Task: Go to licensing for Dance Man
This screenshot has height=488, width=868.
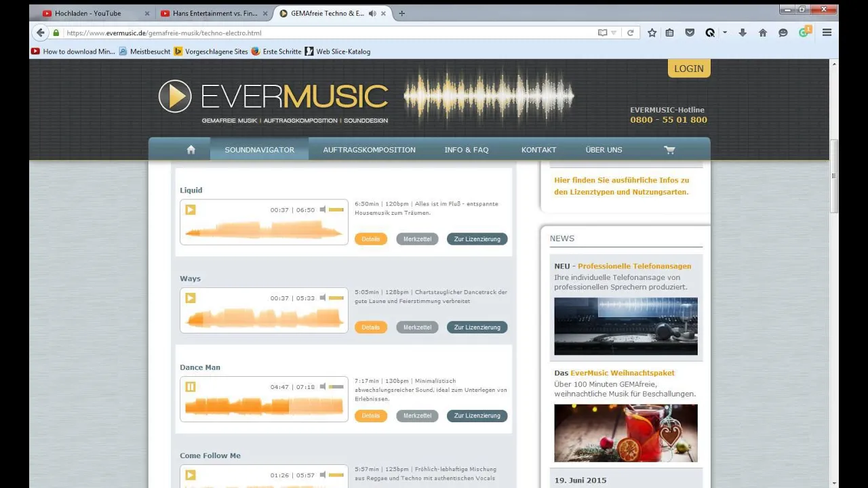Action: click(477, 416)
